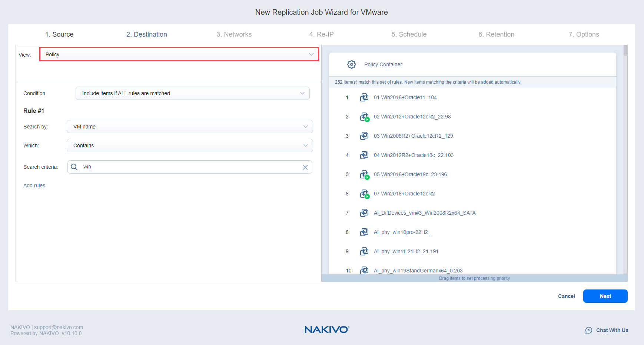Click the Add rules link
Viewport: 644px width, 345px height.
(34, 185)
